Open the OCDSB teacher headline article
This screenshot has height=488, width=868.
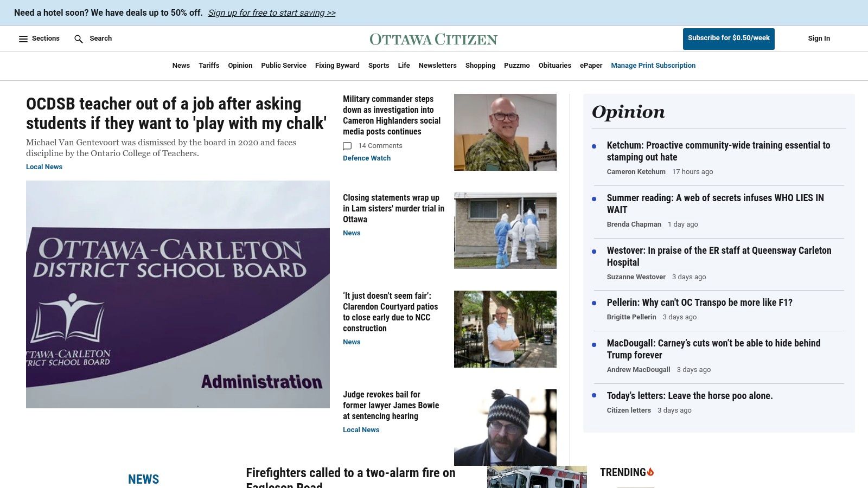[x=176, y=113]
